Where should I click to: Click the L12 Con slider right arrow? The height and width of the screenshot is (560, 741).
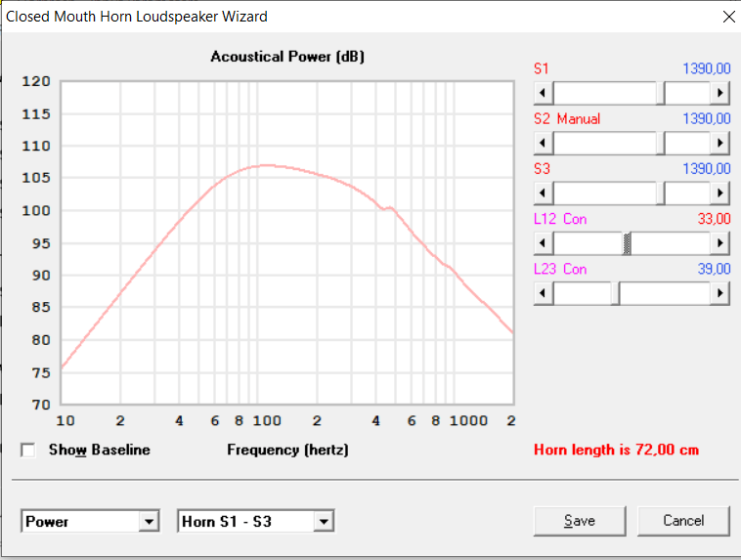pos(719,243)
